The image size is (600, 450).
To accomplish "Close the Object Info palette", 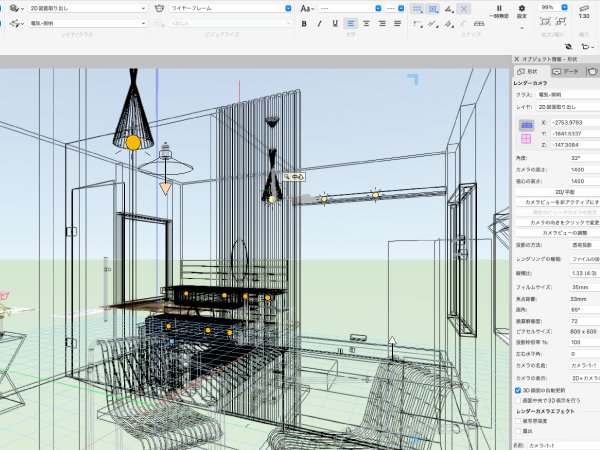I will (x=517, y=59).
